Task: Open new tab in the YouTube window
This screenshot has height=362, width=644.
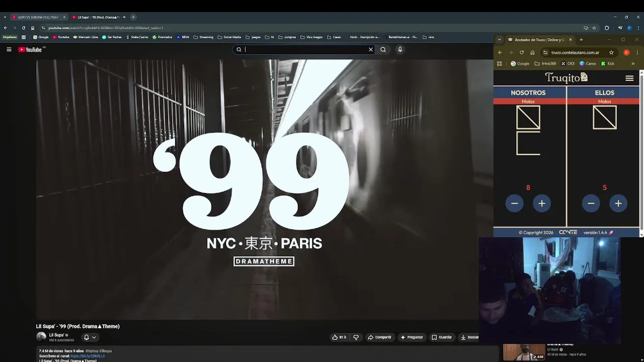Action: coord(133,17)
